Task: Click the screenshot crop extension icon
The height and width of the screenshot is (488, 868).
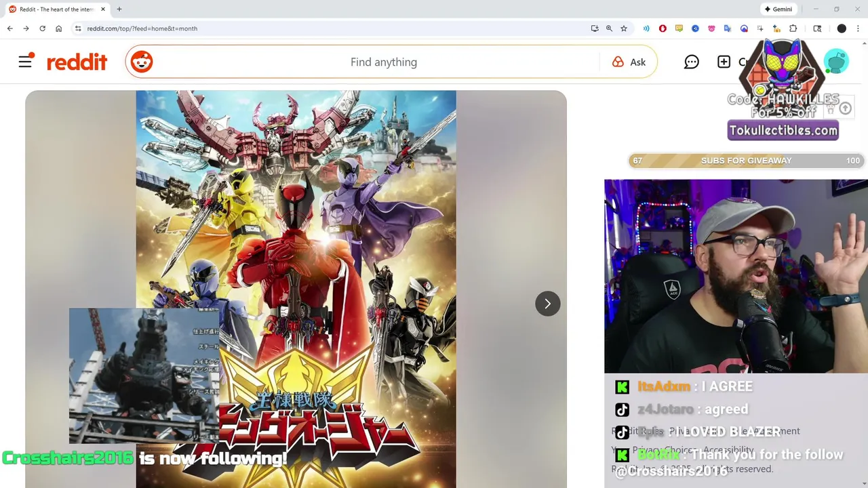Action: click(x=760, y=28)
